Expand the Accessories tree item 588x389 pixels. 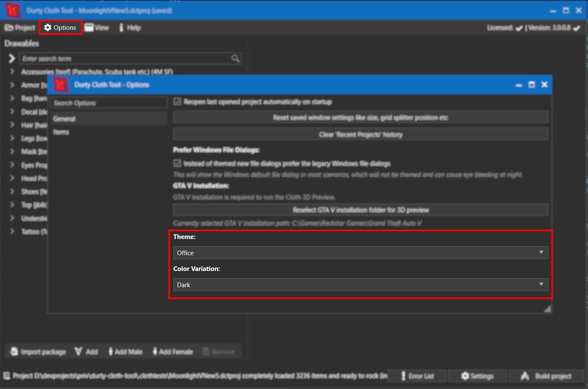[12, 72]
